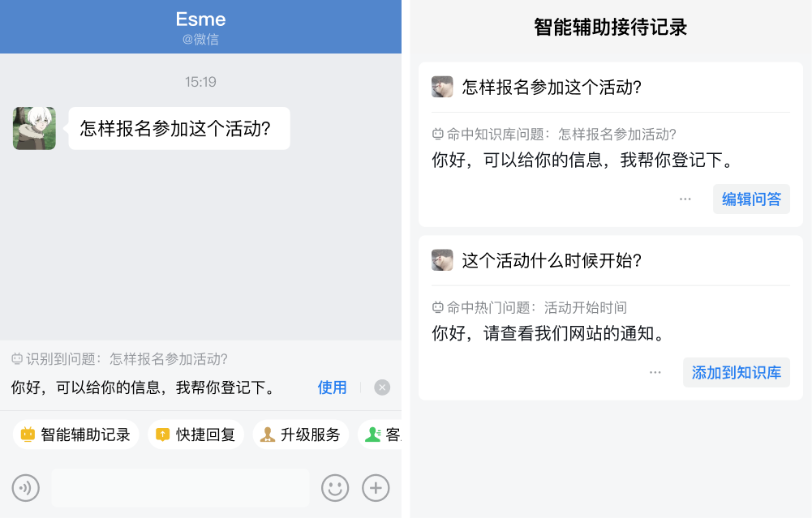Image resolution: width=812 pixels, height=518 pixels.
Task: Click the voice input icon
Action: (25, 488)
